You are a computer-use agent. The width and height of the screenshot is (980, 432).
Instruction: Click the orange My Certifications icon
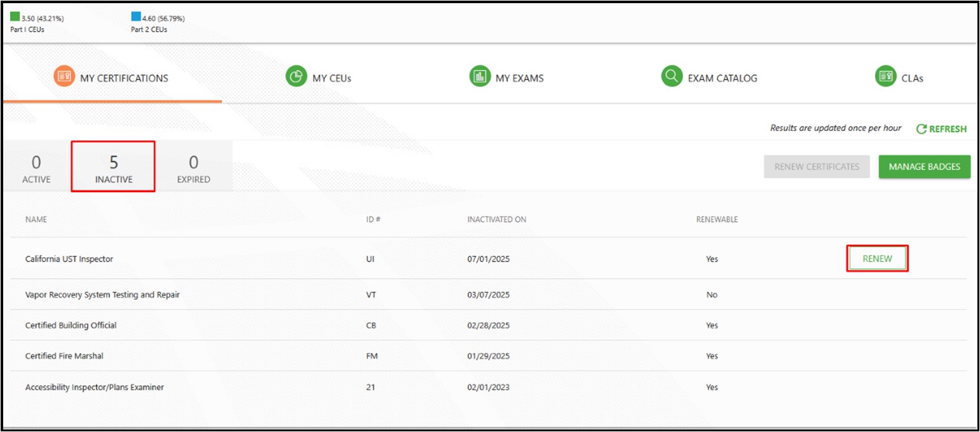tap(65, 77)
